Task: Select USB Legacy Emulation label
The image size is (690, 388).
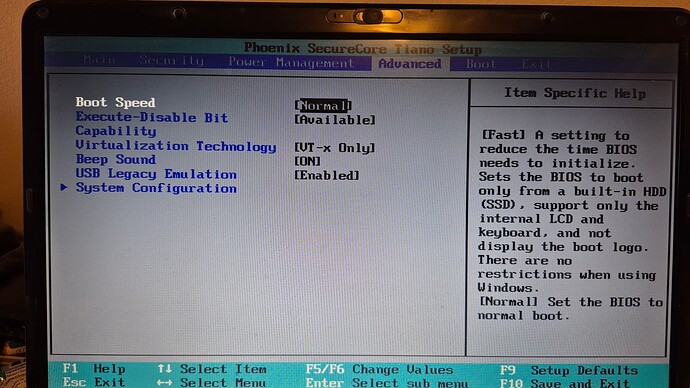Action: (x=156, y=174)
